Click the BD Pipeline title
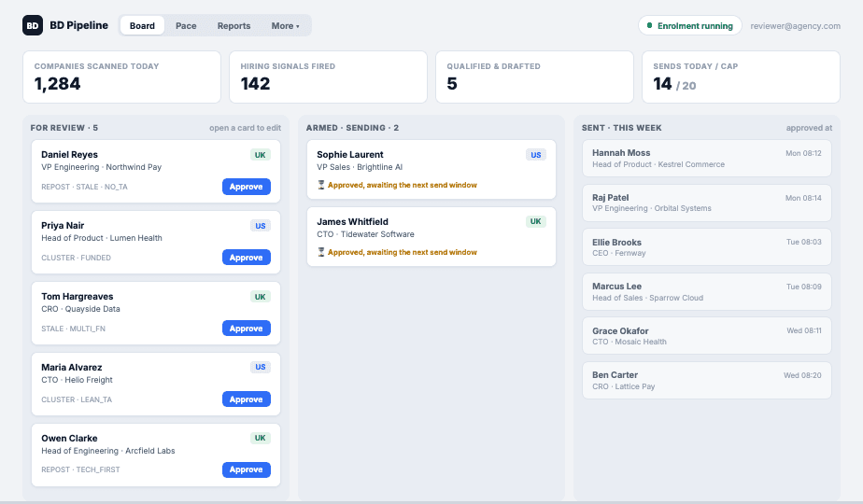The image size is (863, 504). point(78,25)
